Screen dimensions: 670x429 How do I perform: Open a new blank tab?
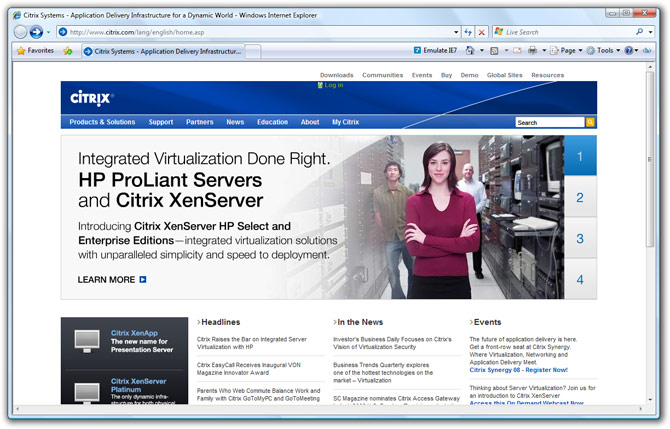point(253,52)
